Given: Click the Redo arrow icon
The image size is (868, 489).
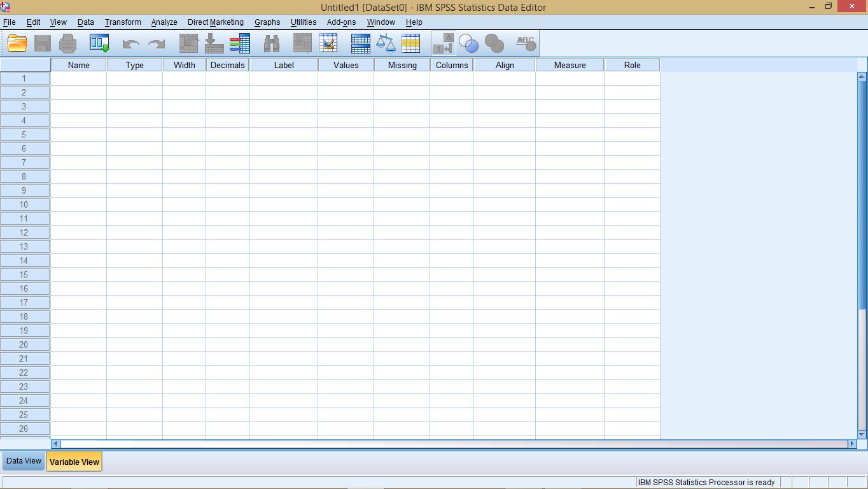Looking at the screenshot, I should coord(156,44).
